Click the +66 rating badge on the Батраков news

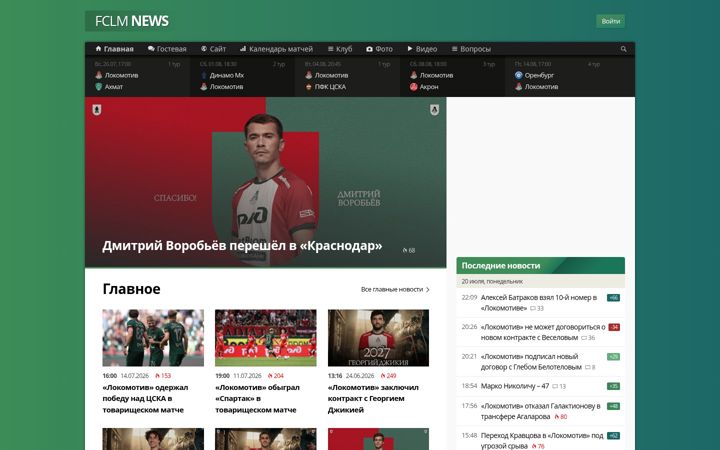point(613,298)
